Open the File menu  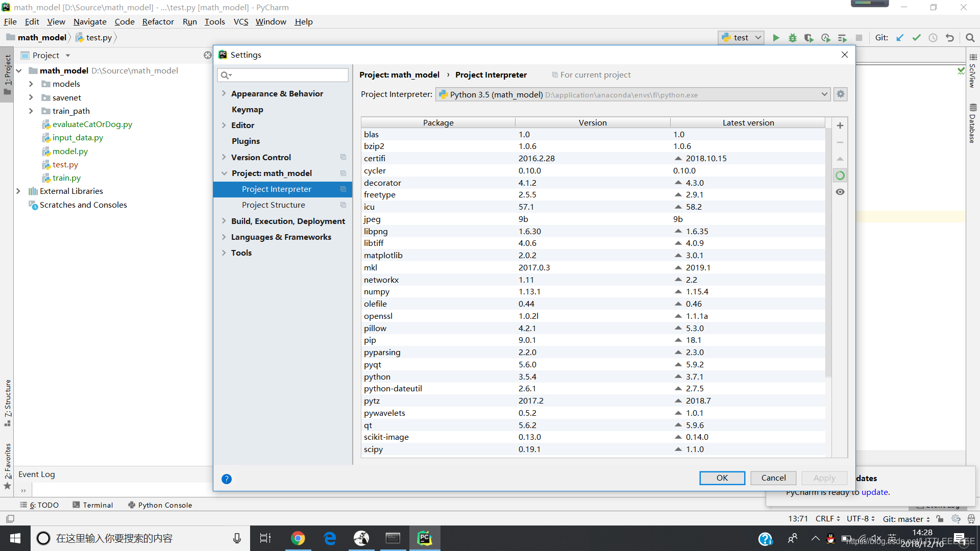coord(10,22)
